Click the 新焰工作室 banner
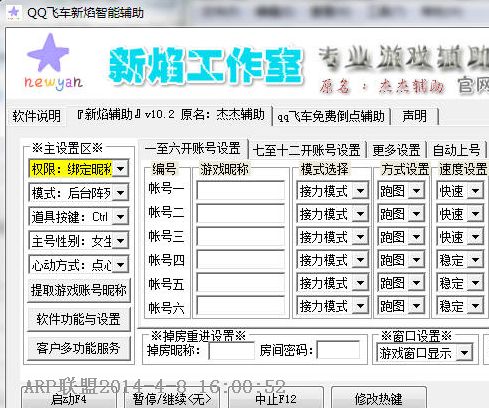This screenshot has width=489, height=408. click(206, 65)
